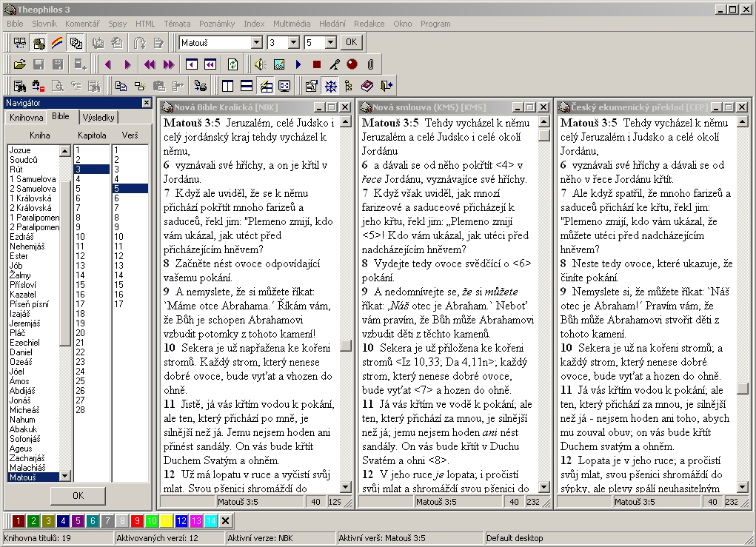Click the copy pages toolbar icon
This screenshot has height=547, width=756.
pyautogui.click(x=121, y=87)
